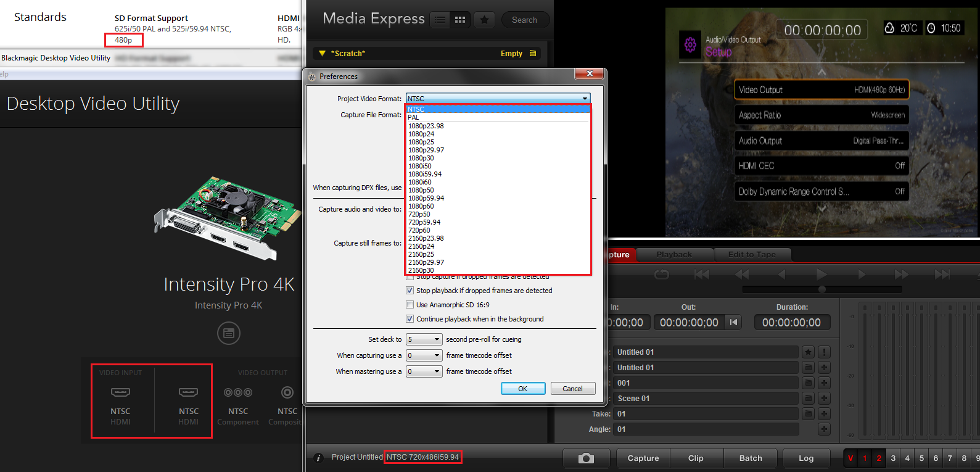
Task: Confirm Preferences with the OK button
Action: 522,389
